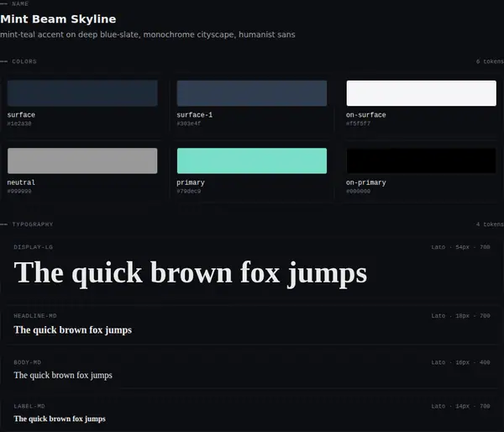Click the COLORS section heading
504x432 pixels.
tap(24, 61)
